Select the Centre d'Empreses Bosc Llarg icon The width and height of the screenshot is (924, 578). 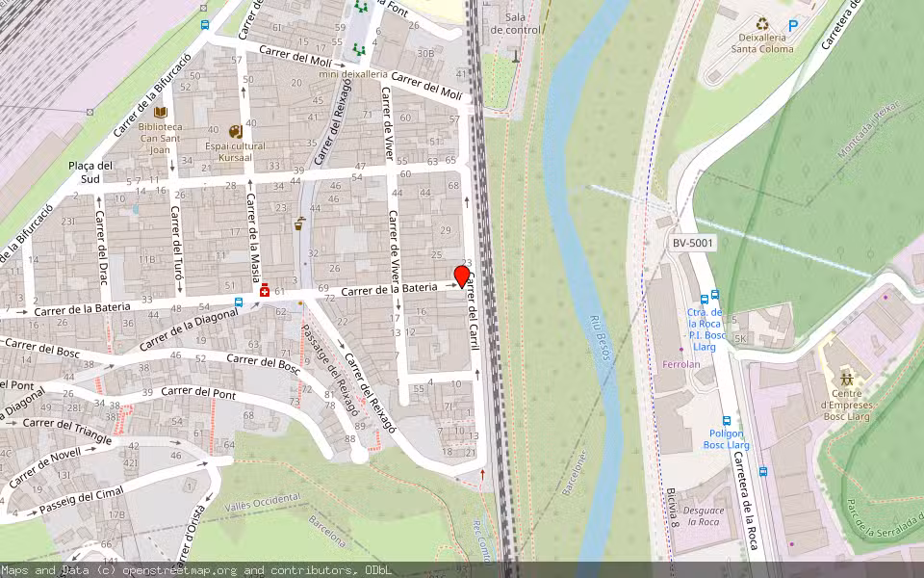click(847, 377)
